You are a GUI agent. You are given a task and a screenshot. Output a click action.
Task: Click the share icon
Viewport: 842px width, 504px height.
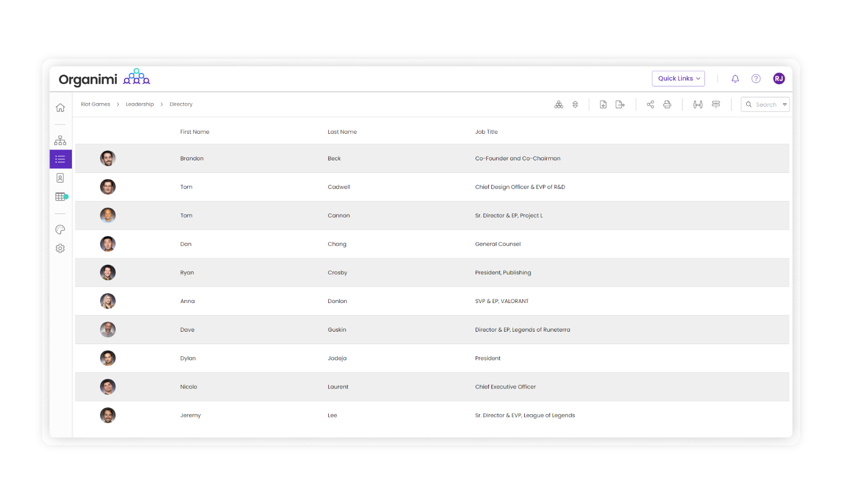point(650,105)
